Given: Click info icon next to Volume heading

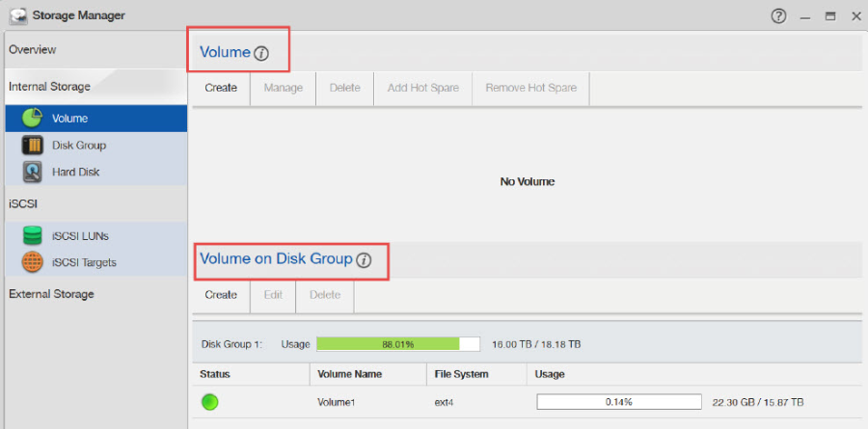Looking at the screenshot, I should click(x=261, y=54).
